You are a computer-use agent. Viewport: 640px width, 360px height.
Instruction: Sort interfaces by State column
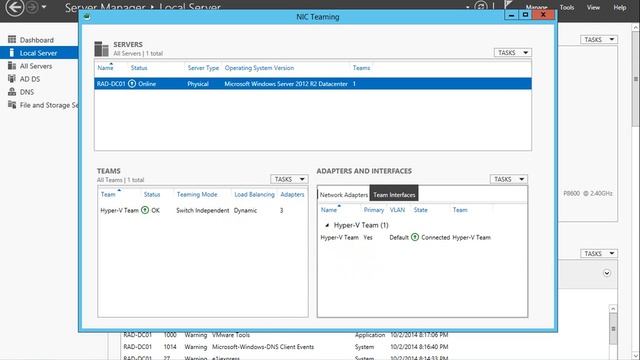point(420,210)
